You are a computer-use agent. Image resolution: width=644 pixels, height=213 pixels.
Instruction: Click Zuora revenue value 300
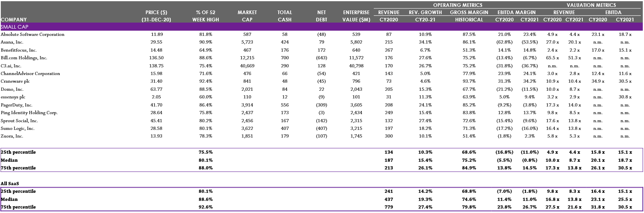(x=389, y=136)
